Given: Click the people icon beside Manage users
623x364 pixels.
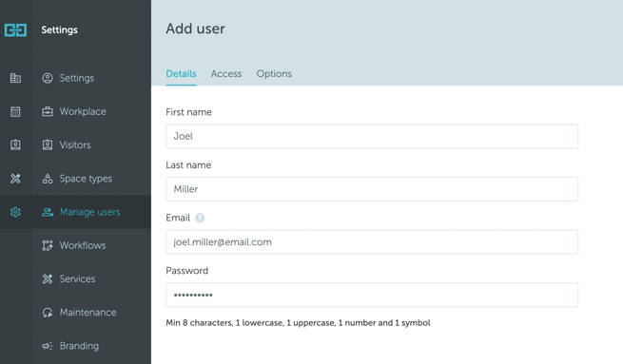Looking at the screenshot, I should point(48,212).
